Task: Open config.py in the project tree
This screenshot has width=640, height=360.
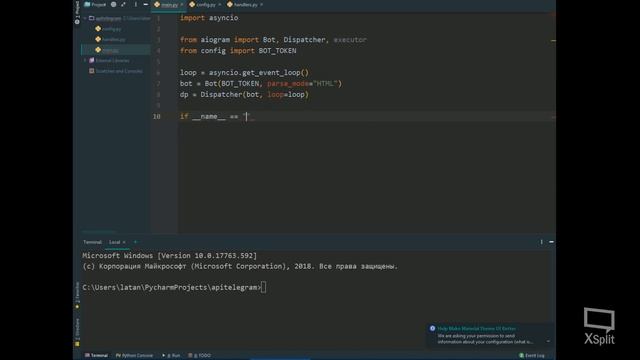Action: (108, 29)
